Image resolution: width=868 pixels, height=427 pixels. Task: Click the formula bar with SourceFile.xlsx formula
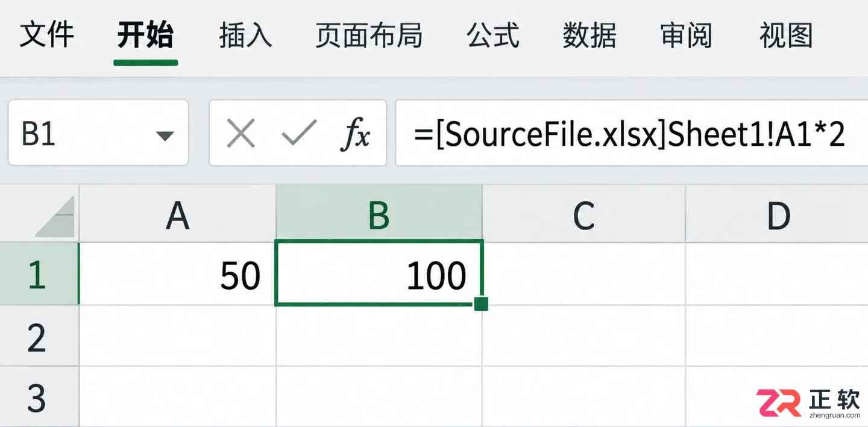(x=631, y=133)
